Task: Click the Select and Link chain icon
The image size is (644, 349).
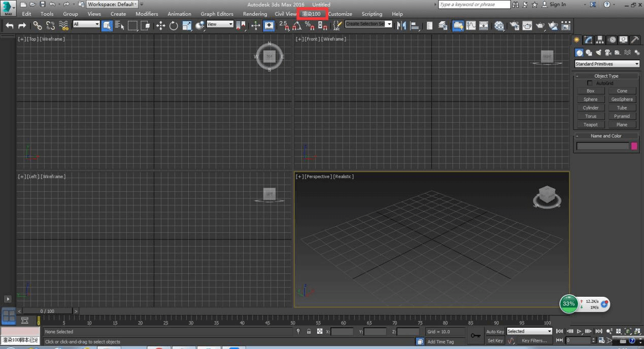Action: (38, 26)
